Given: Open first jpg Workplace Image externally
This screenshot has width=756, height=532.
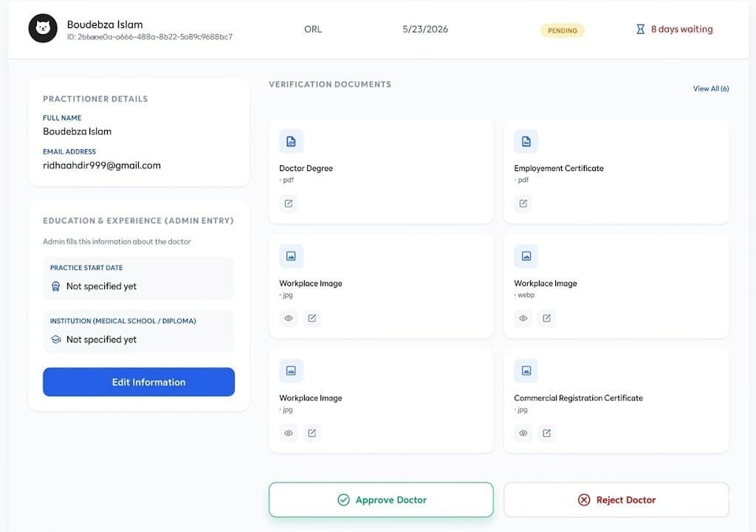Looking at the screenshot, I should pos(312,318).
